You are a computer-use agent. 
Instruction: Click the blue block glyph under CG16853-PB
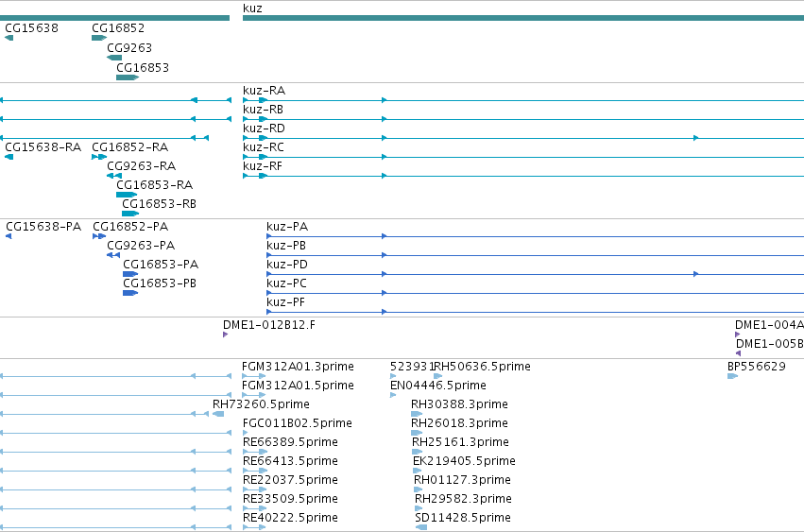coord(130,293)
